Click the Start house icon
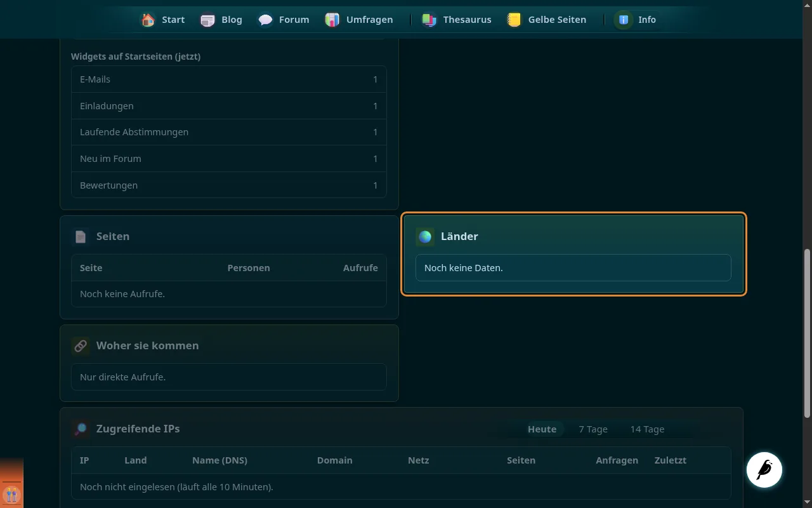Viewport: 812px width, 508px height. (148, 20)
